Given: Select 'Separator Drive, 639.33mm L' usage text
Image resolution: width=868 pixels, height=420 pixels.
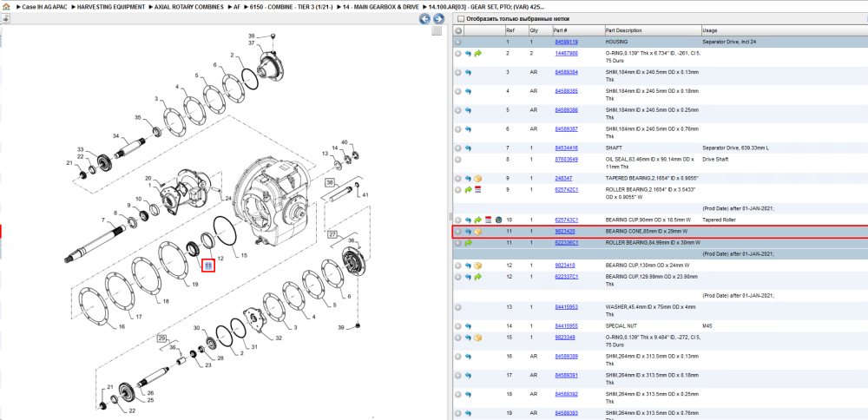Looking at the screenshot, I should [x=735, y=148].
